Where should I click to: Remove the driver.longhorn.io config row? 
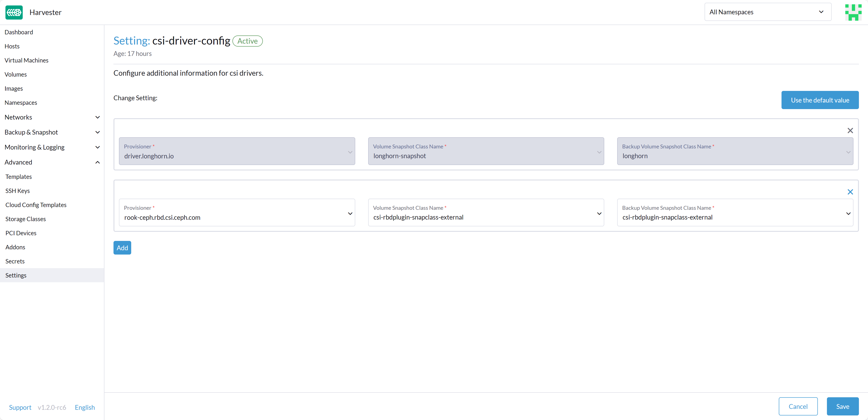[850, 130]
